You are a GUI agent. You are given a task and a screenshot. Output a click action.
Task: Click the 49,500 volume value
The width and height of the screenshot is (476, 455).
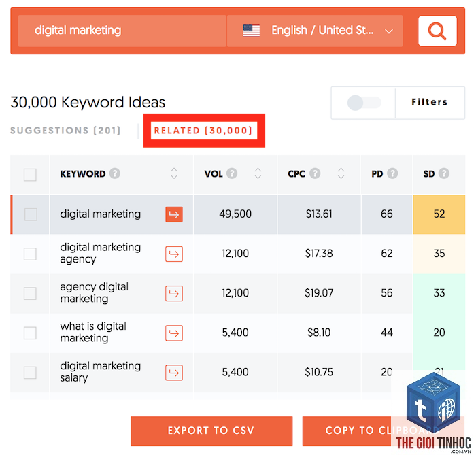[235, 214]
